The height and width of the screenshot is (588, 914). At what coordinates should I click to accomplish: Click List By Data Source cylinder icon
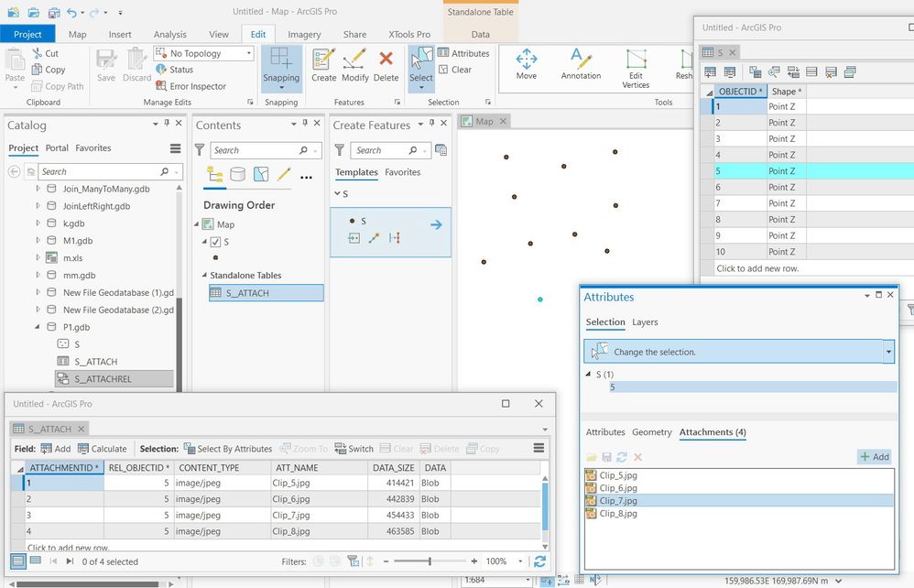pyautogui.click(x=237, y=174)
